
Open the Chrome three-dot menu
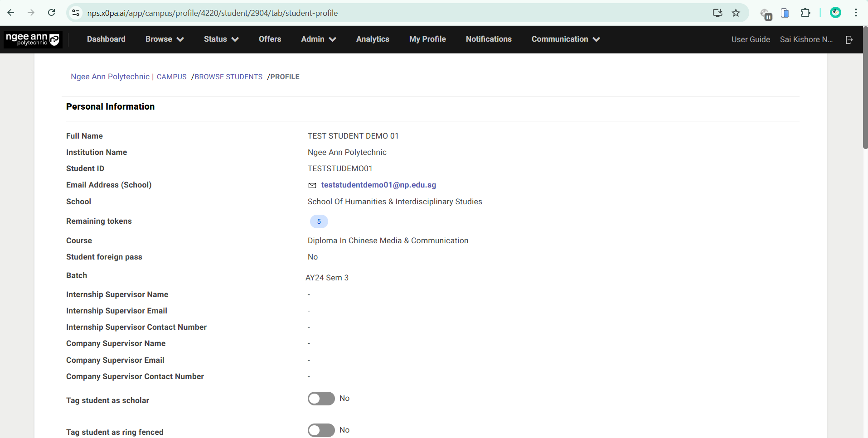[856, 13]
